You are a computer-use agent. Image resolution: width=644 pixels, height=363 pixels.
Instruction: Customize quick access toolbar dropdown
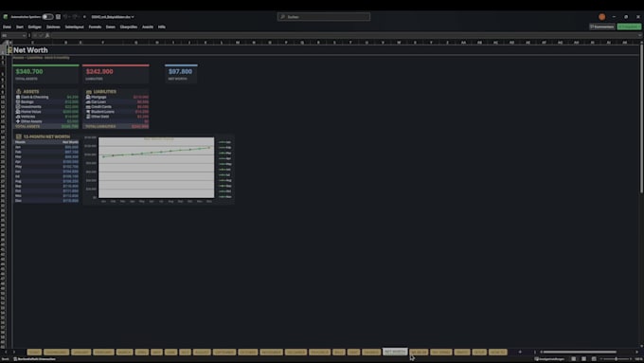pyautogui.click(x=84, y=17)
